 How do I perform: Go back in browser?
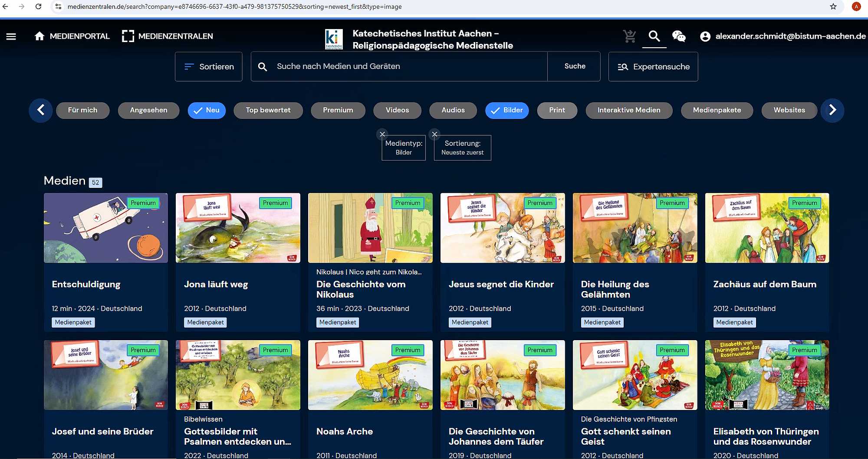coord(6,7)
